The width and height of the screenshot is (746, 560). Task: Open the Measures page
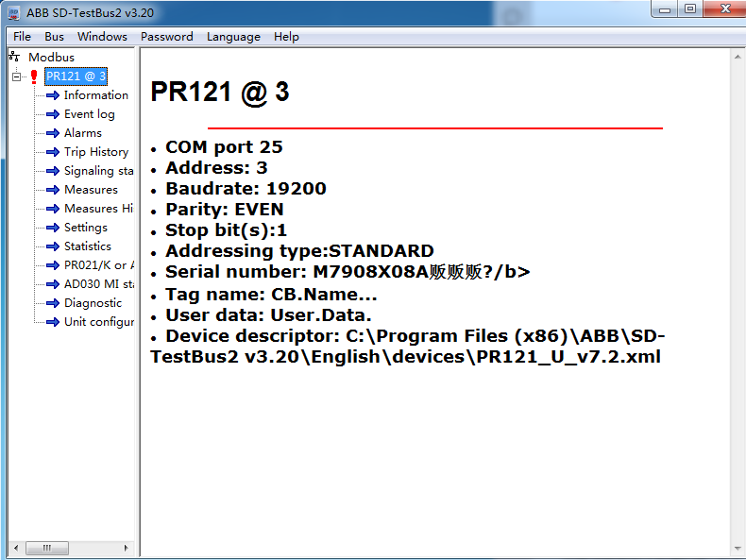[x=91, y=190]
